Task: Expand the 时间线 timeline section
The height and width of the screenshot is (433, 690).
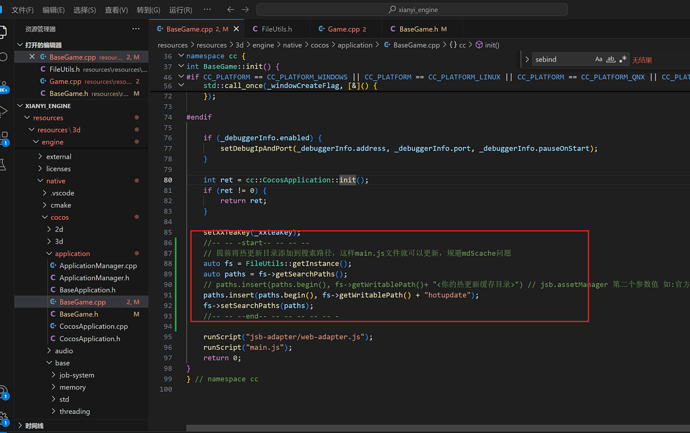Action: [34, 425]
